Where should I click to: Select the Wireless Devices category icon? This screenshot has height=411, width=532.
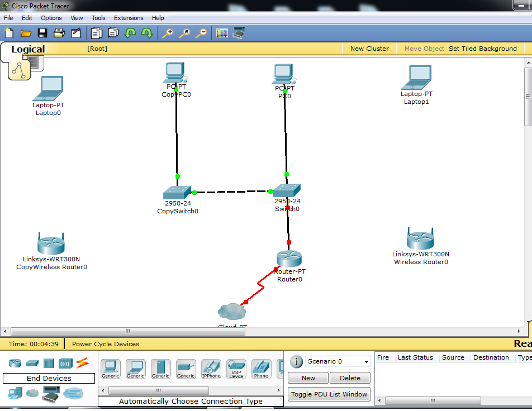65,364
